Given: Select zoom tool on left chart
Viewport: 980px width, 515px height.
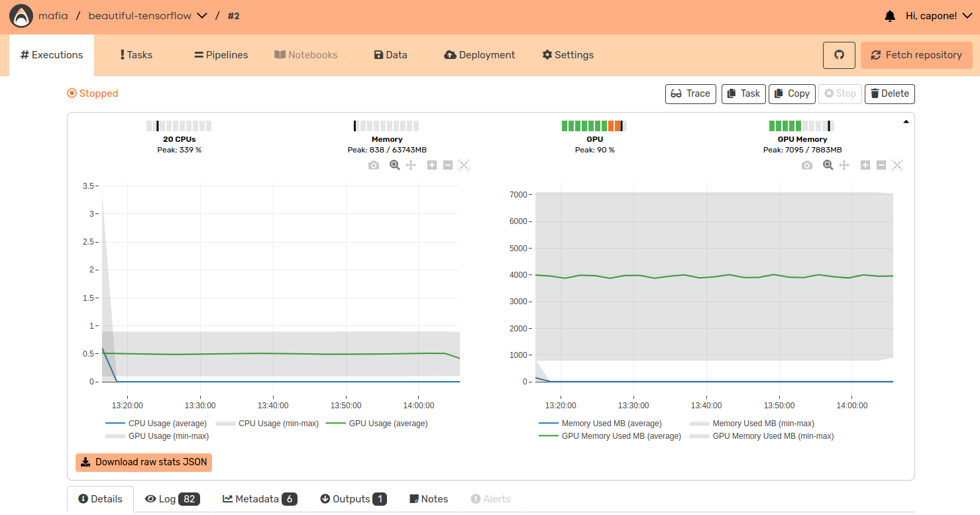Looking at the screenshot, I should point(394,165).
